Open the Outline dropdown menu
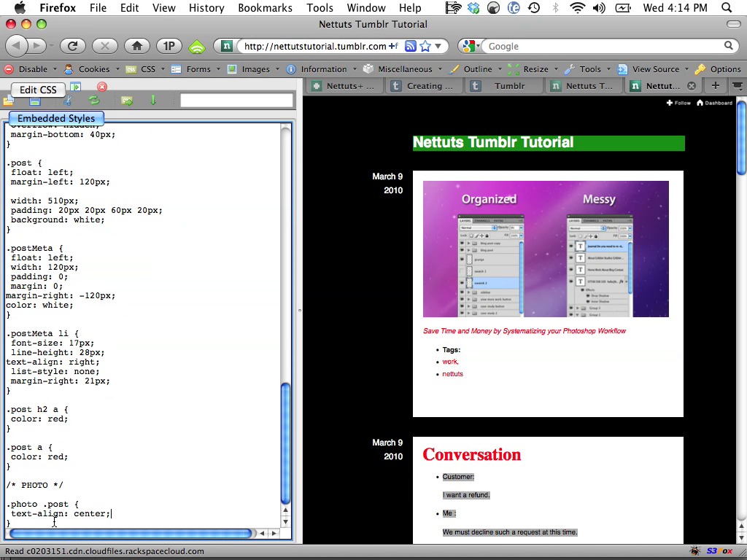747x560 pixels. tap(476, 69)
